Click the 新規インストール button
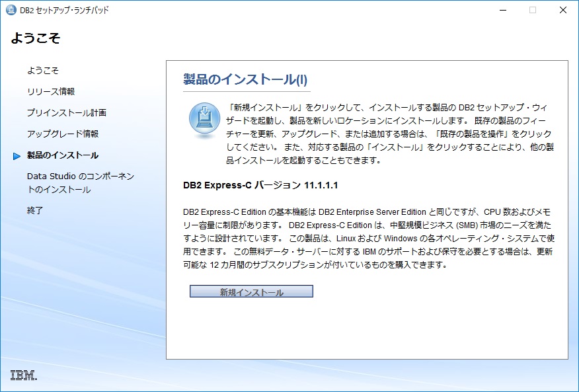The image size is (579, 392). [x=251, y=292]
